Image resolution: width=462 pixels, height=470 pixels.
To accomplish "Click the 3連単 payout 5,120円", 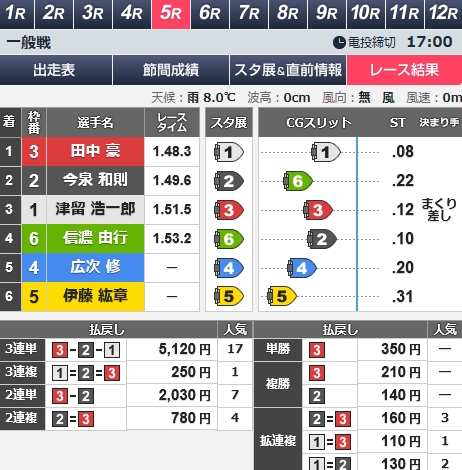I will coord(184,349).
